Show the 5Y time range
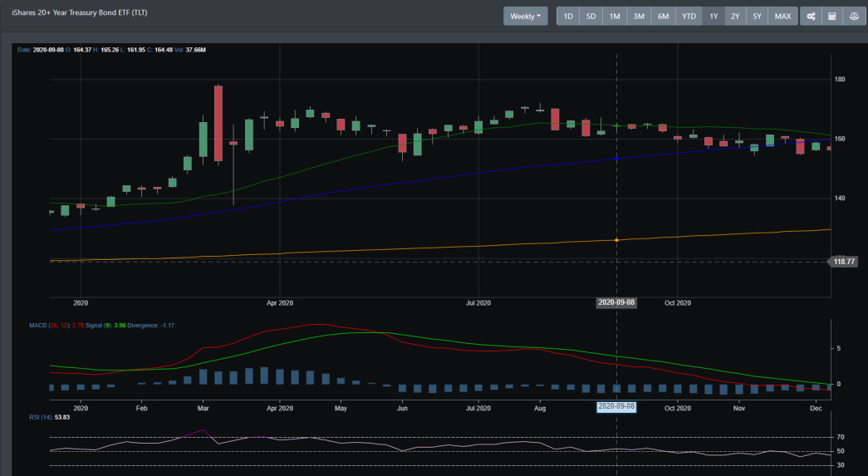This screenshot has height=476, width=868. [x=757, y=16]
